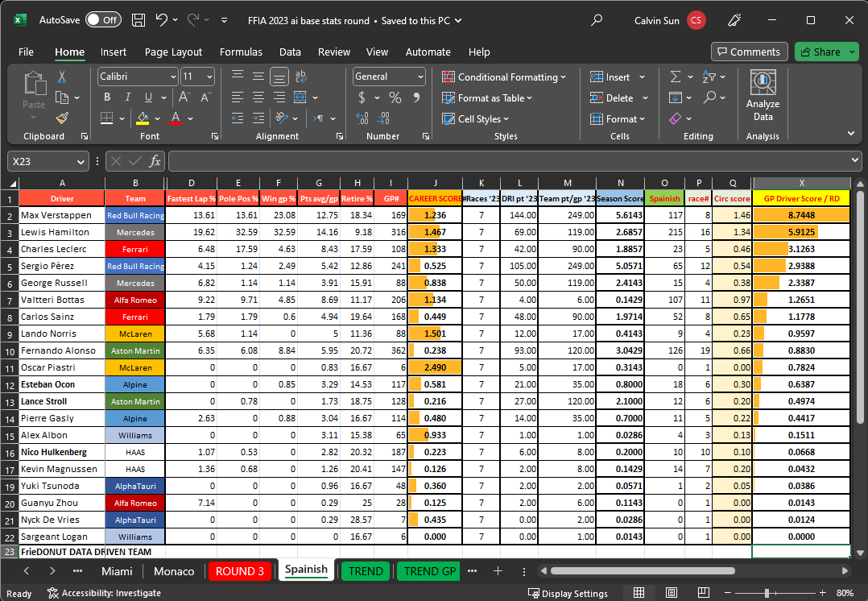Select column X header
Screen dimensions: 868x601
pos(801,183)
